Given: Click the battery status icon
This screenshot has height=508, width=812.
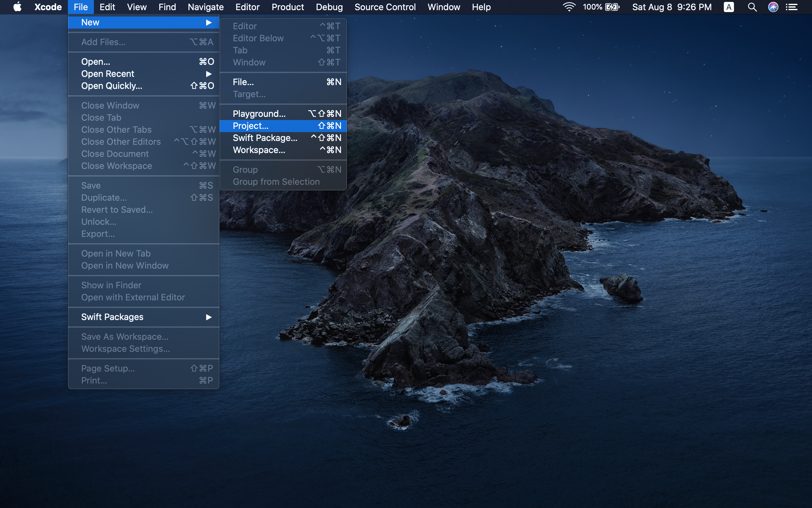Looking at the screenshot, I should [612, 7].
